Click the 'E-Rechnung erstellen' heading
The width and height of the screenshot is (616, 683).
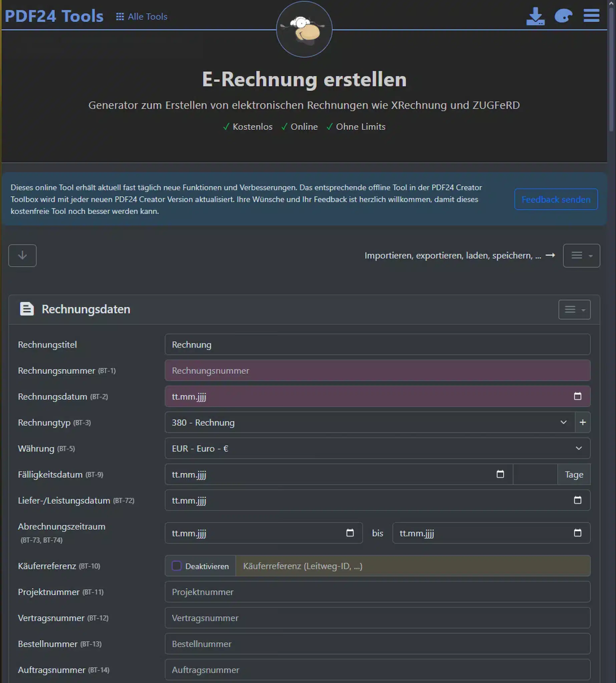point(304,79)
